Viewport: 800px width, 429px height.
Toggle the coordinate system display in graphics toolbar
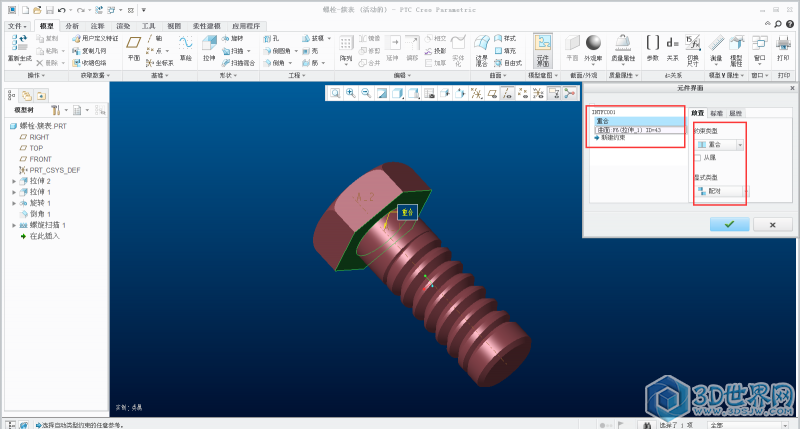point(538,93)
